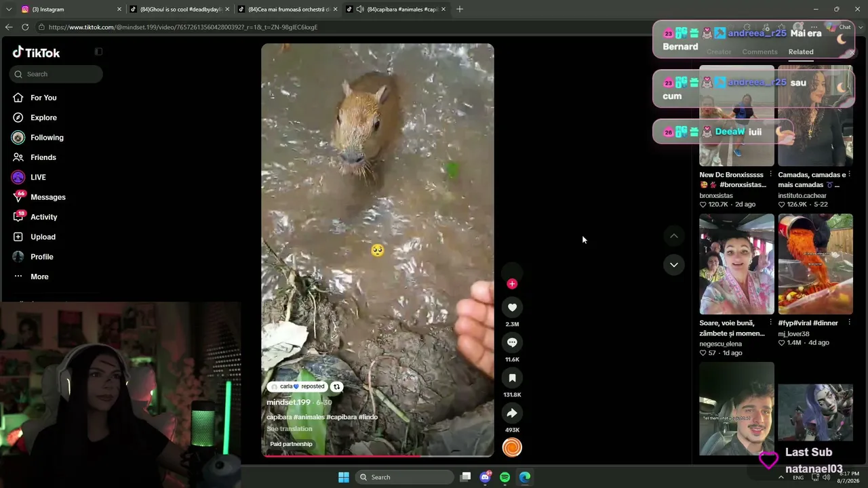Click the carla reposted badge
The image size is (868, 488).
(298, 386)
